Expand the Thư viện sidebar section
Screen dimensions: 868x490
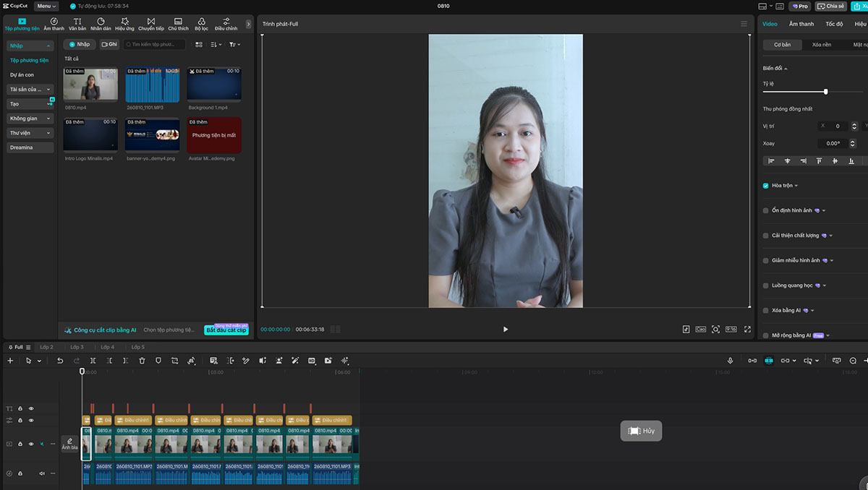30,133
